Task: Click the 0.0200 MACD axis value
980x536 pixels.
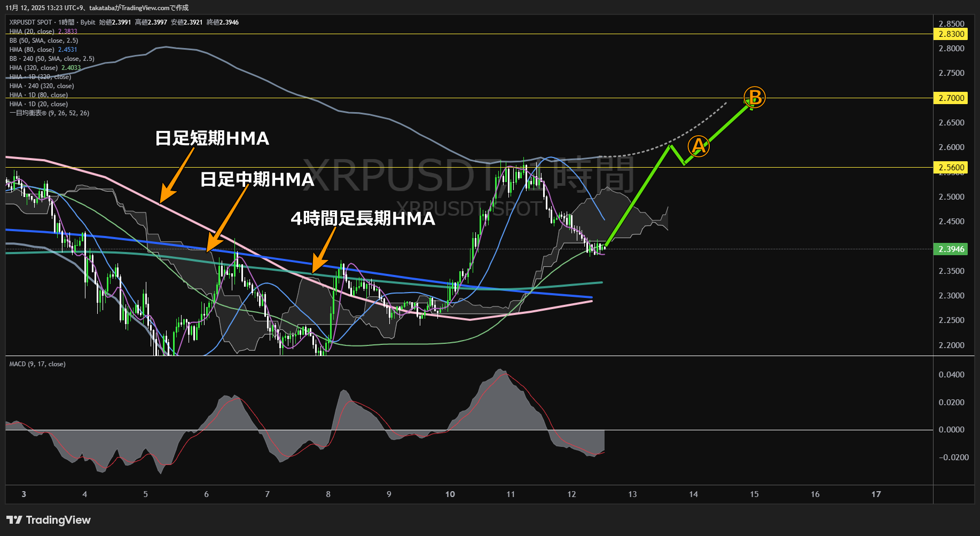Action: (x=952, y=403)
